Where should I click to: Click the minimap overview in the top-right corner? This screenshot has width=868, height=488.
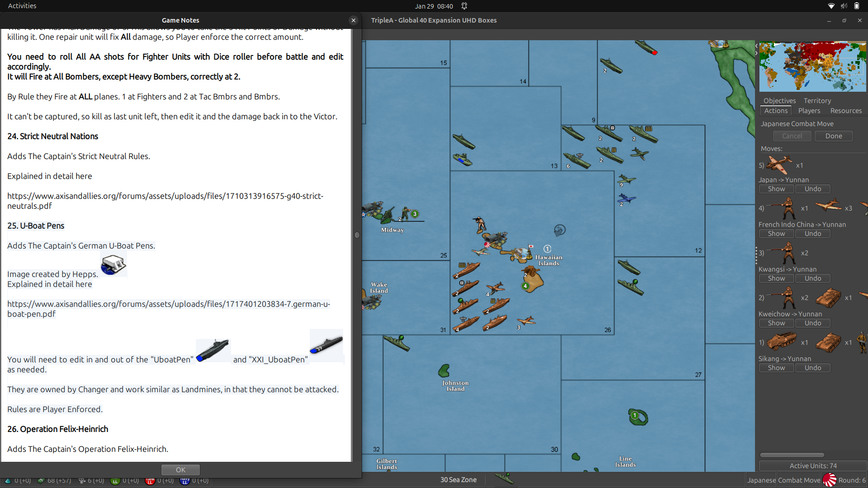(812, 66)
